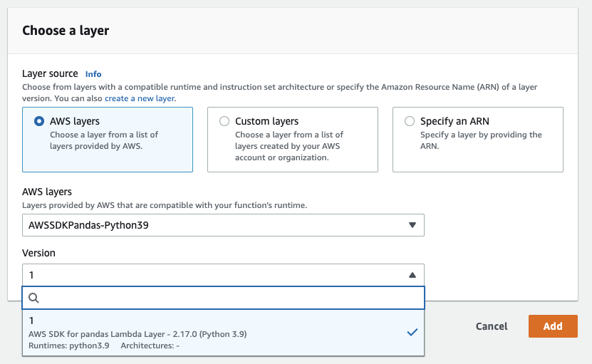Image resolution: width=592 pixels, height=364 pixels.
Task: Click the Specify an ARN card description
Action: (481, 140)
